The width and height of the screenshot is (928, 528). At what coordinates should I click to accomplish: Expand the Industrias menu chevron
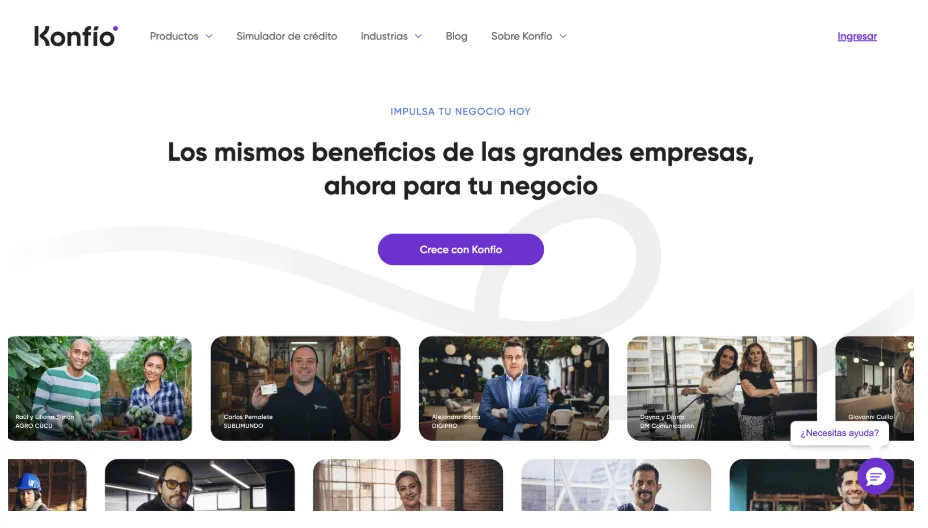click(418, 36)
